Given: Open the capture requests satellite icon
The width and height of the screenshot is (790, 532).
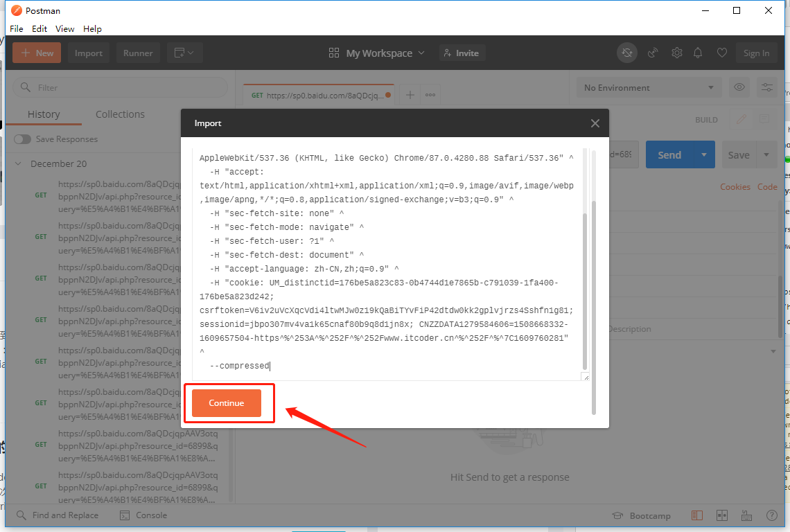Looking at the screenshot, I should click(x=653, y=53).
